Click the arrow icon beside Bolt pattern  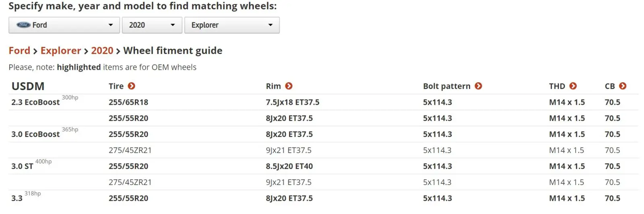479,86
